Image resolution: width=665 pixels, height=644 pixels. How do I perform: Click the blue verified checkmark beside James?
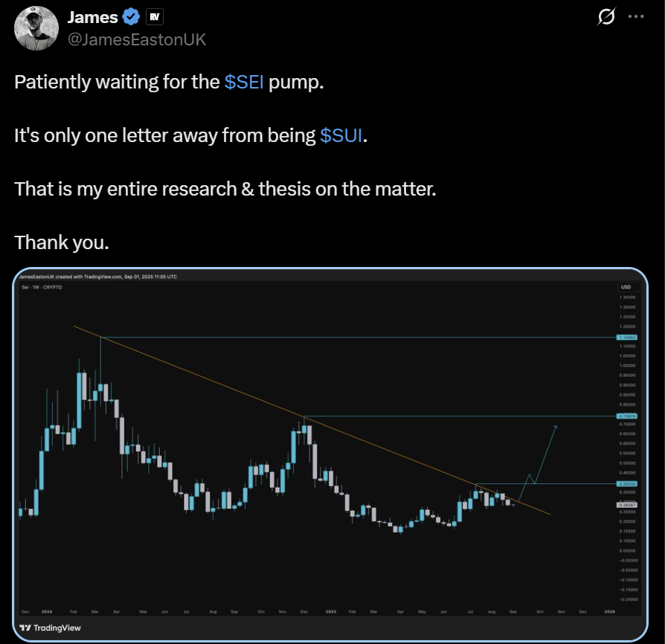click(131, 16)
